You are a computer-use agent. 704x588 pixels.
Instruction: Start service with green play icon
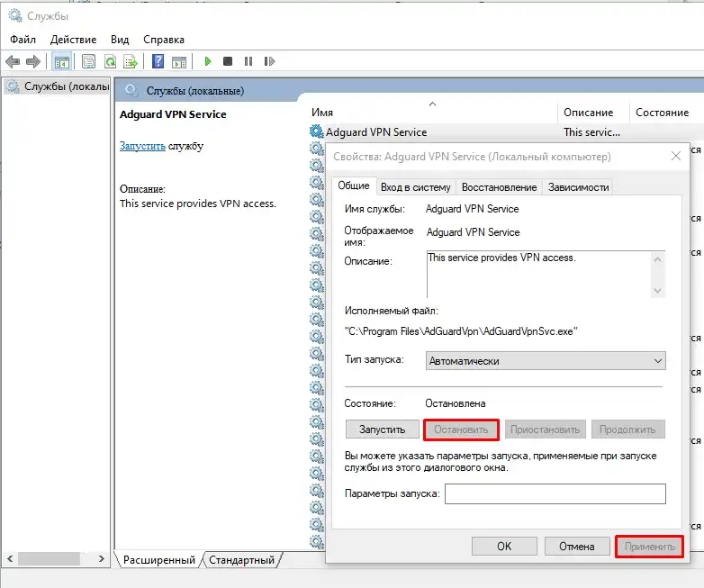point(207,61)
